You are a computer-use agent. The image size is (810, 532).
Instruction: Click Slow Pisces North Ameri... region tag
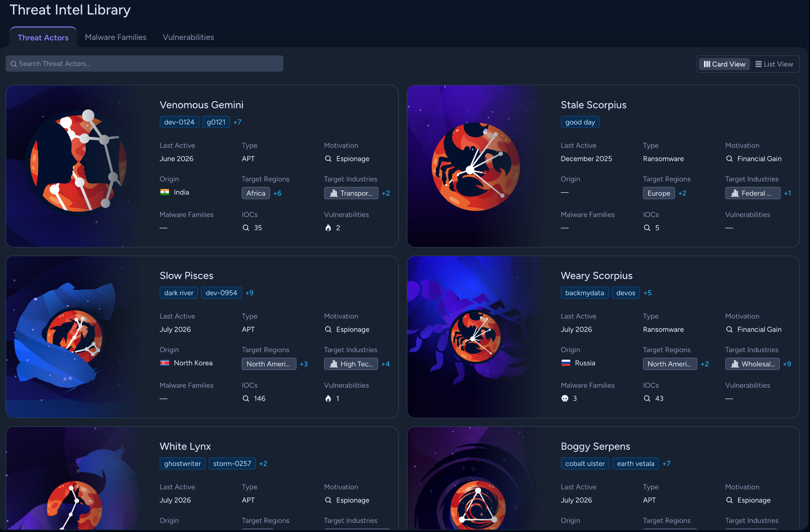tap(269, 364)
